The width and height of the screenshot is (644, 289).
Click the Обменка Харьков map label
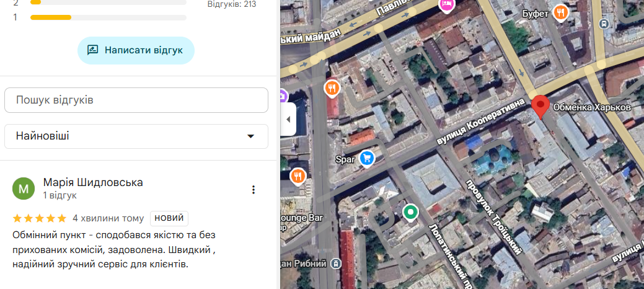pos(592,108)
